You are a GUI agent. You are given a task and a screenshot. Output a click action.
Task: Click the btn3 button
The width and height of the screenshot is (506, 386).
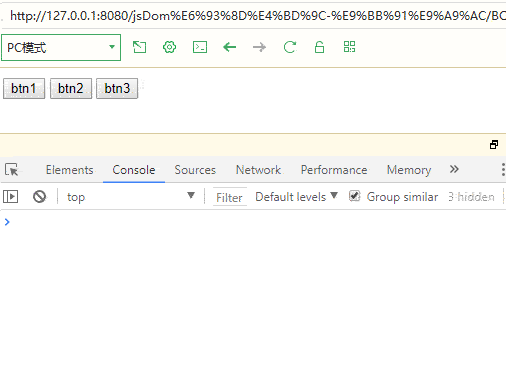click(117, 89)
